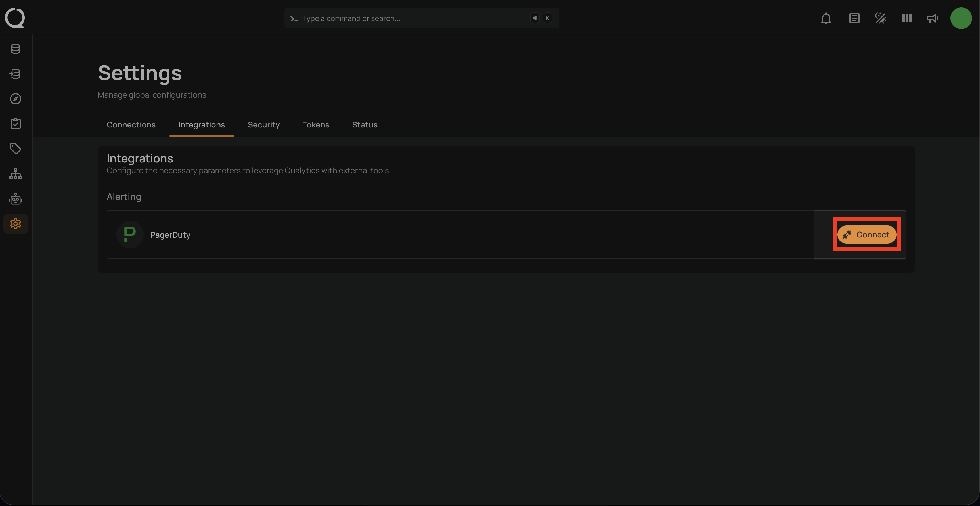This screenshot has width=980, height=506.
Task: Click the megaphone announcements icon
Action: pos(932,18)
